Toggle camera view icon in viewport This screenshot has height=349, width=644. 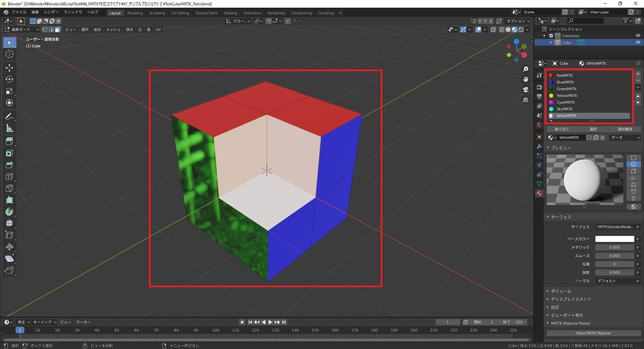tap(525, 89)
